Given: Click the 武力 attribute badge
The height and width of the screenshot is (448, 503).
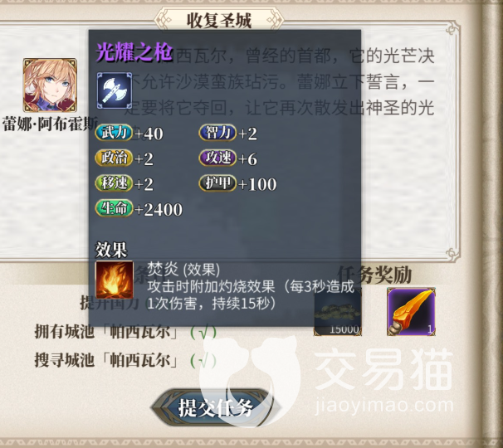Looking at the screenshot, I should (114, 133).
